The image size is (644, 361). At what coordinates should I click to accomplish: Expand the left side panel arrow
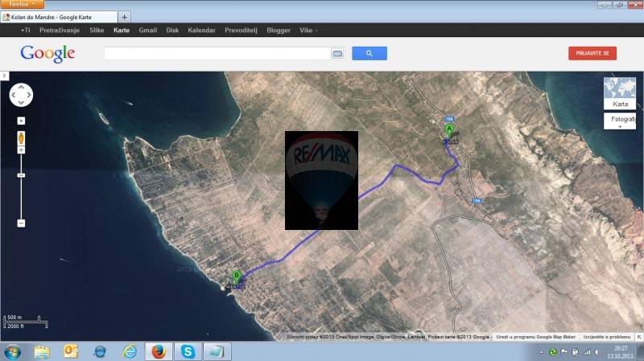(3, 76)
